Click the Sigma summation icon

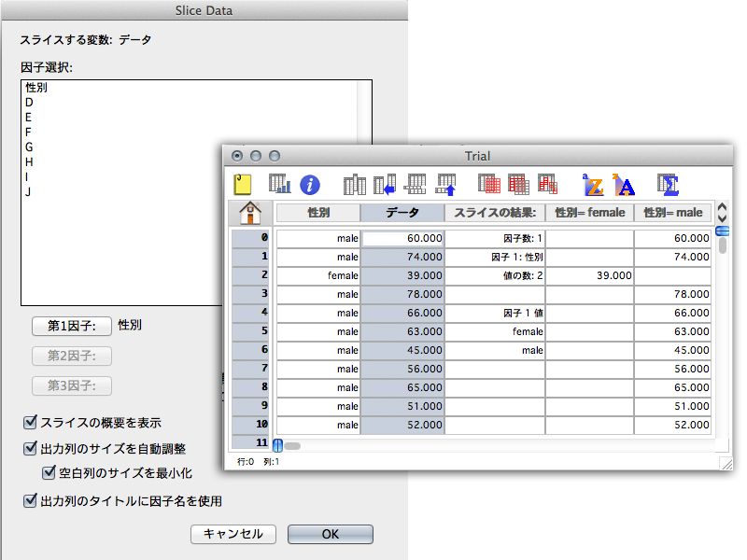[668, 185]
